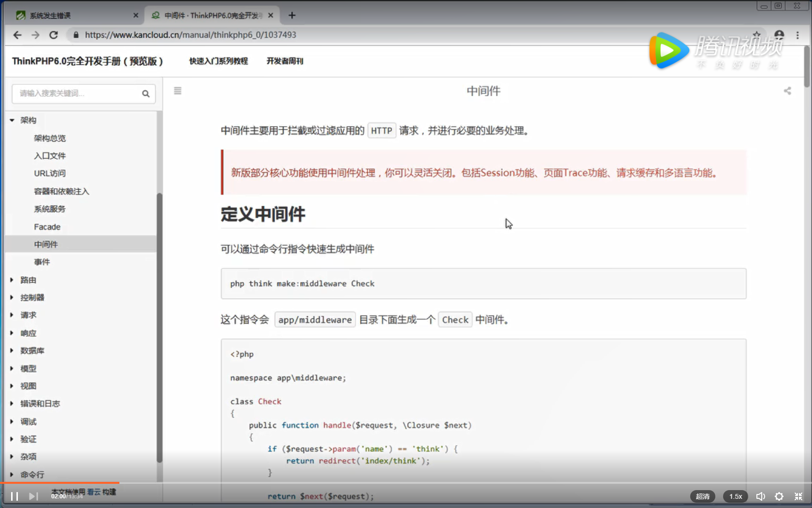Click the padlock icon in address bar
The height and width of the screenshot is (508, 812).
[x=75, y=35]
